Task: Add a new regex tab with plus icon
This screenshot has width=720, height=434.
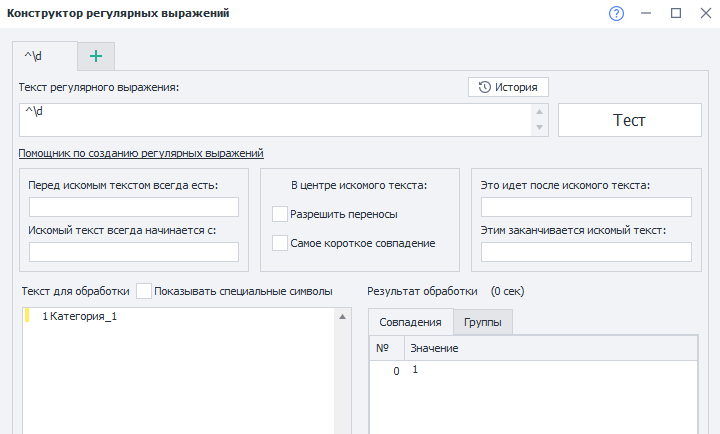Action: click(96, 56)
